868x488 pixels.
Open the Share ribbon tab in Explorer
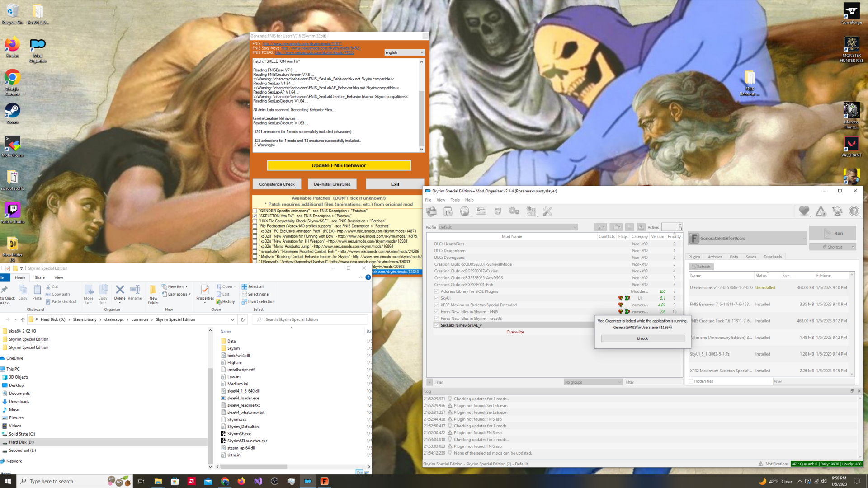point(40,277)
